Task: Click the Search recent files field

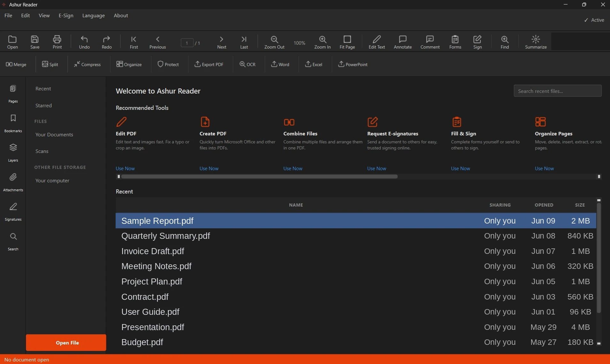Action: 557,91
